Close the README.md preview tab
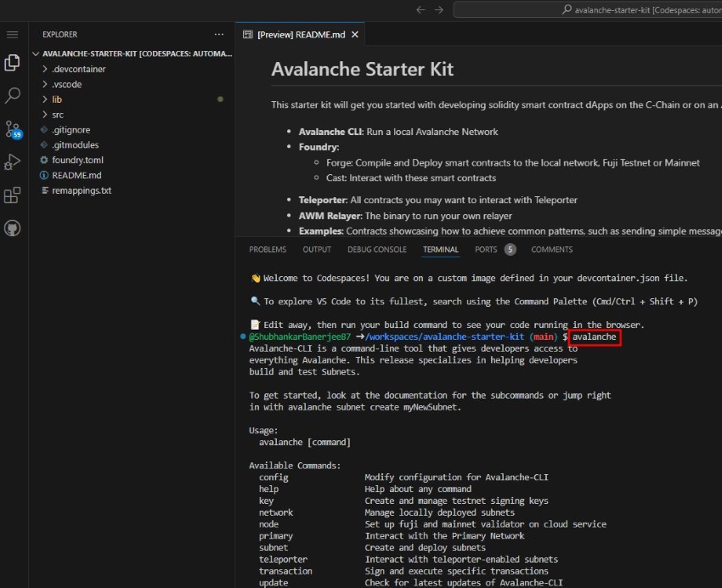Image resolution: width=722 pixels, height=588 pixels. pos(355,35)
